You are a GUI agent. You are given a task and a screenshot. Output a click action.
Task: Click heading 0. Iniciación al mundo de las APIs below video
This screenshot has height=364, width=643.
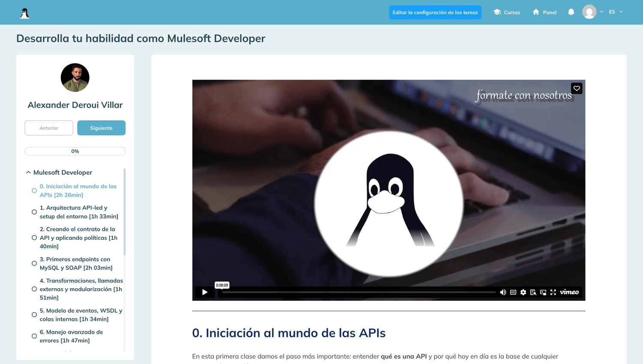click(289, 333)
